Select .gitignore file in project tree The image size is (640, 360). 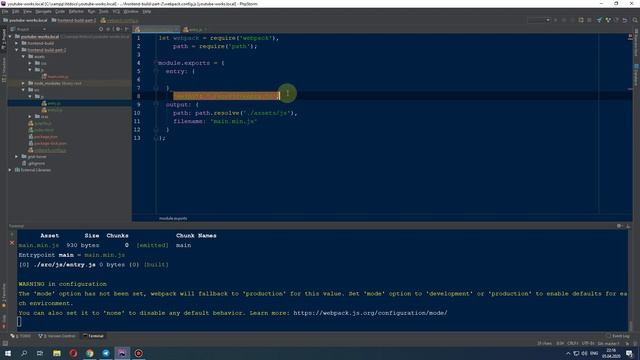coord(33,163)
